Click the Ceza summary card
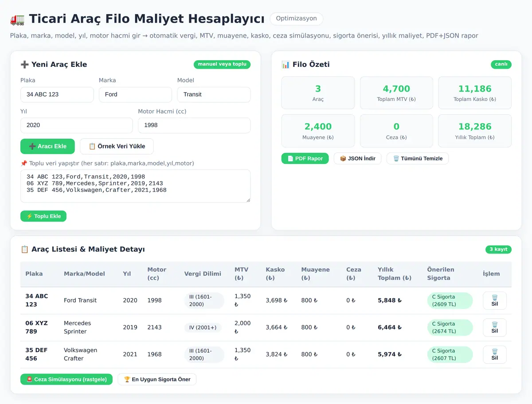Image resolution: width=532 pixels, height=404 pixels. point(396,131)
